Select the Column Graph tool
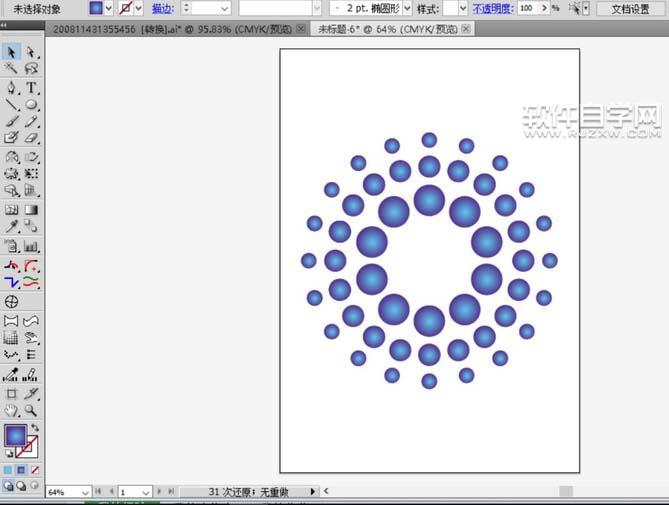The image size is (669, 505). coord(31,246)
